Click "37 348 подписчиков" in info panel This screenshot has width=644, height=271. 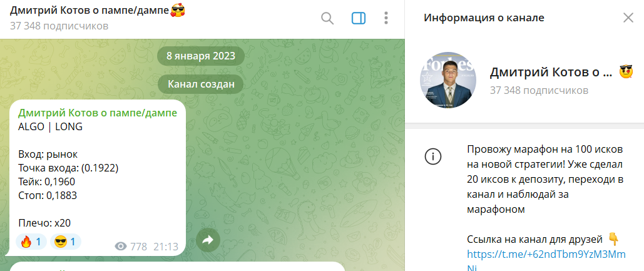pos(539,90)
